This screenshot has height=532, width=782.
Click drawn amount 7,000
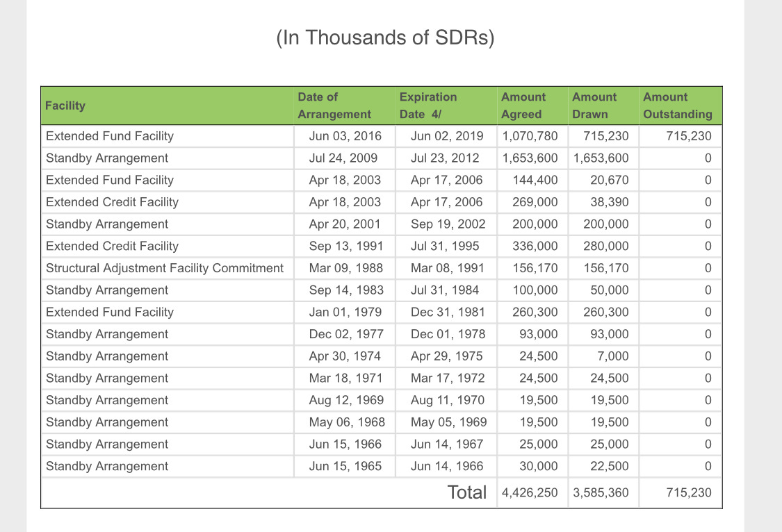[x=613, y=356]
